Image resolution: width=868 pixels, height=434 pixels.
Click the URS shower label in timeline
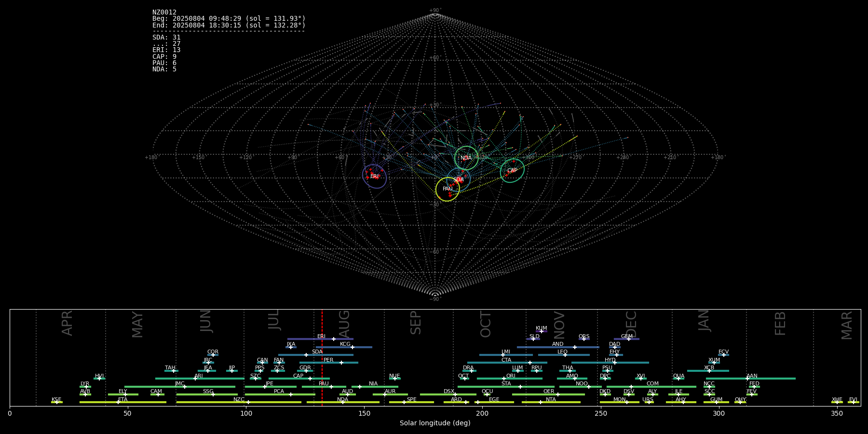tap(648, 400)
